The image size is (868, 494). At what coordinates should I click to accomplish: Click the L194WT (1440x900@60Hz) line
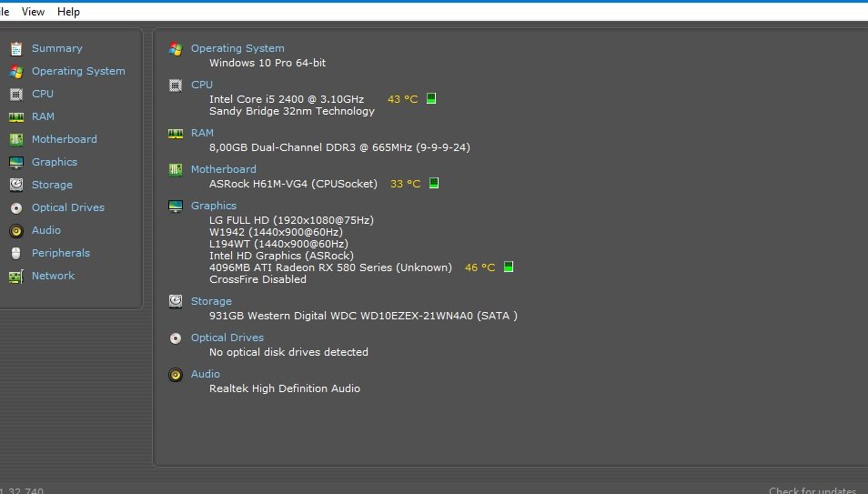click(x=279, y=244)
